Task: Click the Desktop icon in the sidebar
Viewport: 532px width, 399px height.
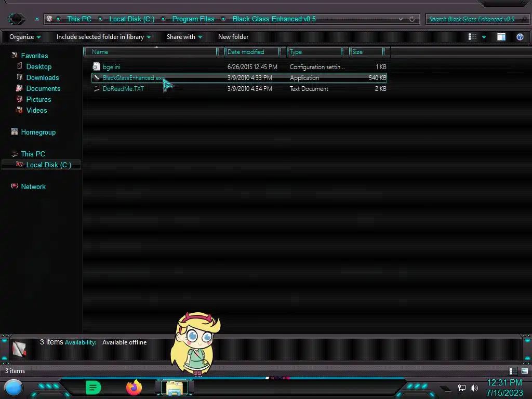Action: click(x=20, y=66)
